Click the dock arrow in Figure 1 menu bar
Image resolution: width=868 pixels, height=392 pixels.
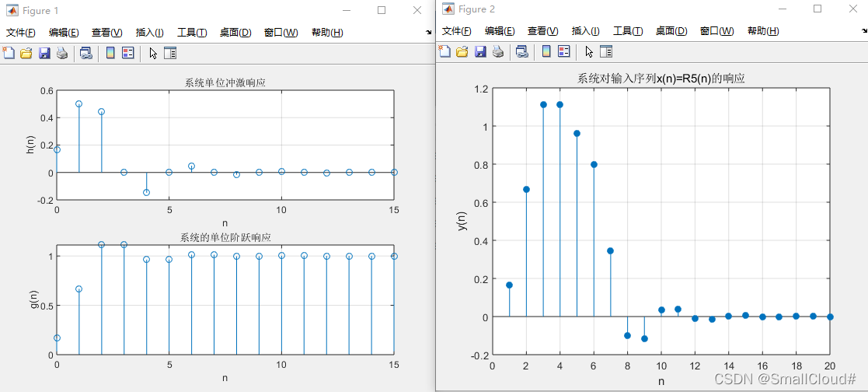[x=428, y=32]
